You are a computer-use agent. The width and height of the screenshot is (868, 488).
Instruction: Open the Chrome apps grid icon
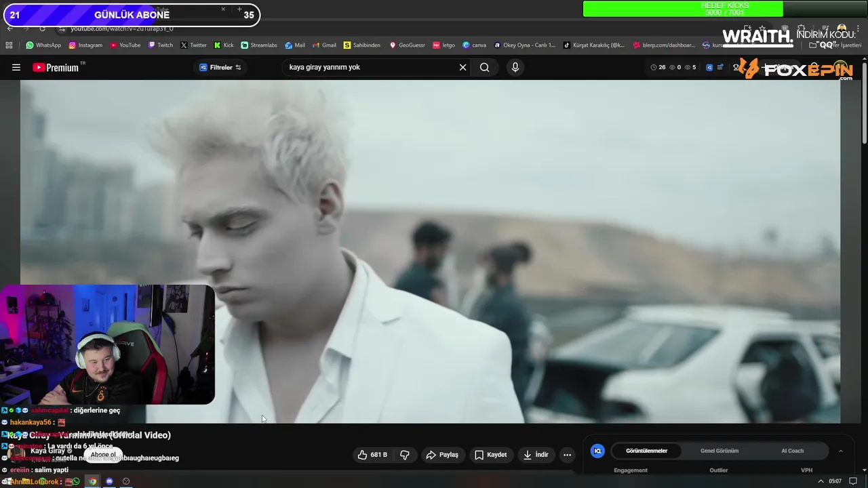tap(9, 45)
